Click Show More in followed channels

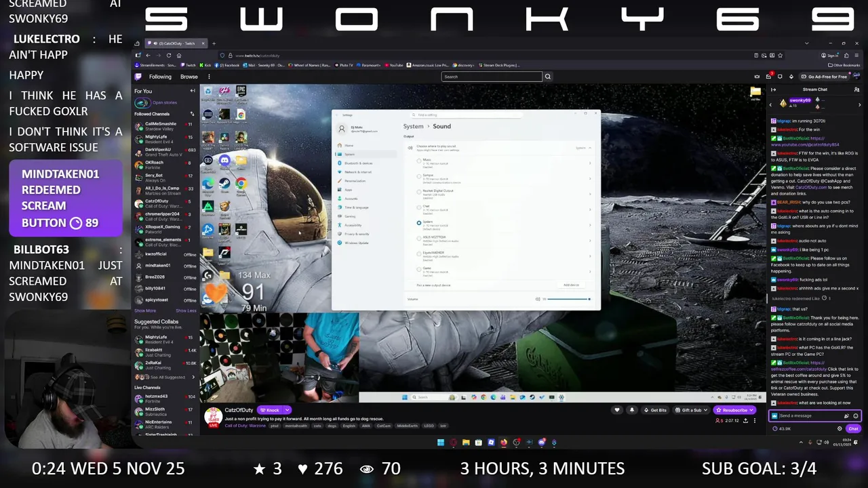click(x=144, y=310)
